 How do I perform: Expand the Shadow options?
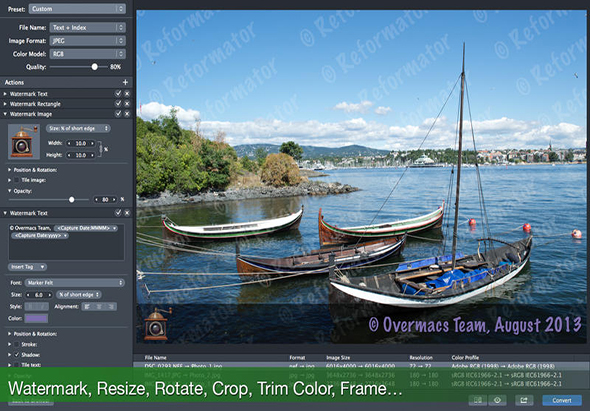pos(10,355)
